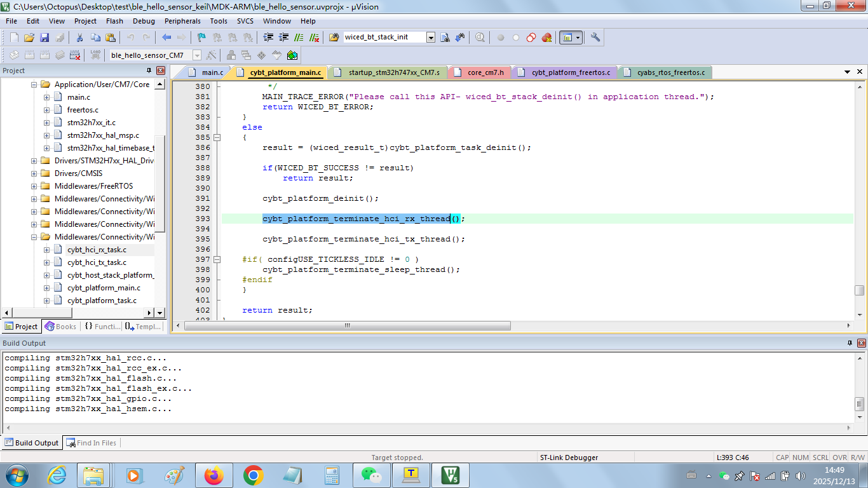Click the Open file toolbar icon
The width and height of the screenshot is (868, 488).
pos(29,37)
